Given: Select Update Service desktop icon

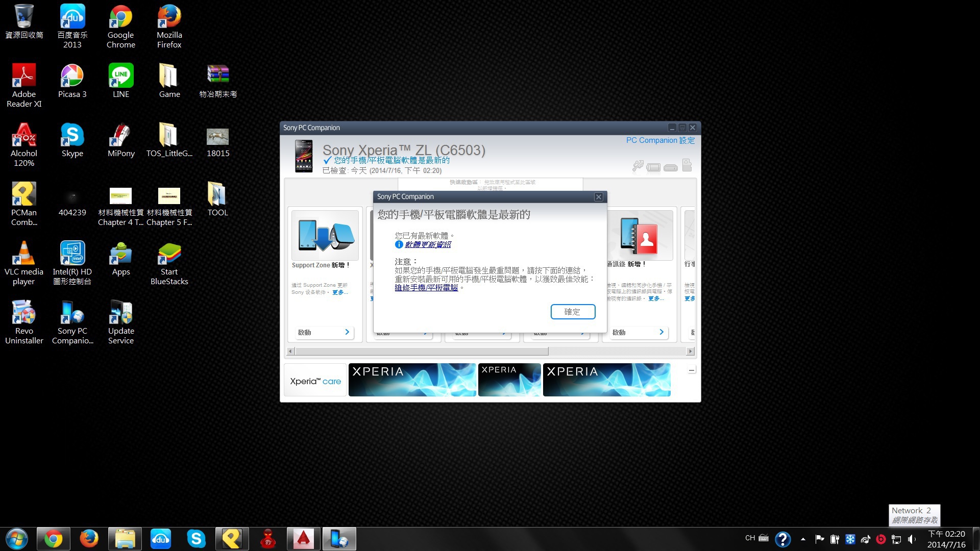Looking at the screenshot, I should point(121,322).
